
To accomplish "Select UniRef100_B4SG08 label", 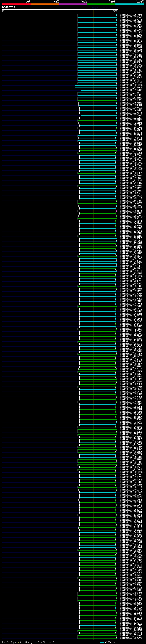I will click(131, 128).
